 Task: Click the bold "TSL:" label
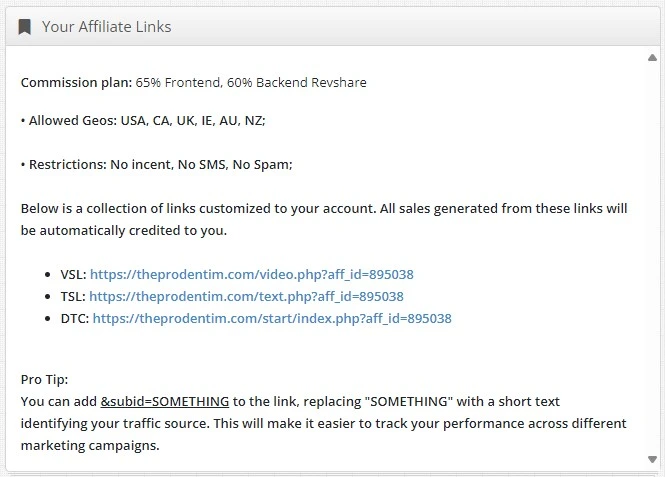point(73,296)
